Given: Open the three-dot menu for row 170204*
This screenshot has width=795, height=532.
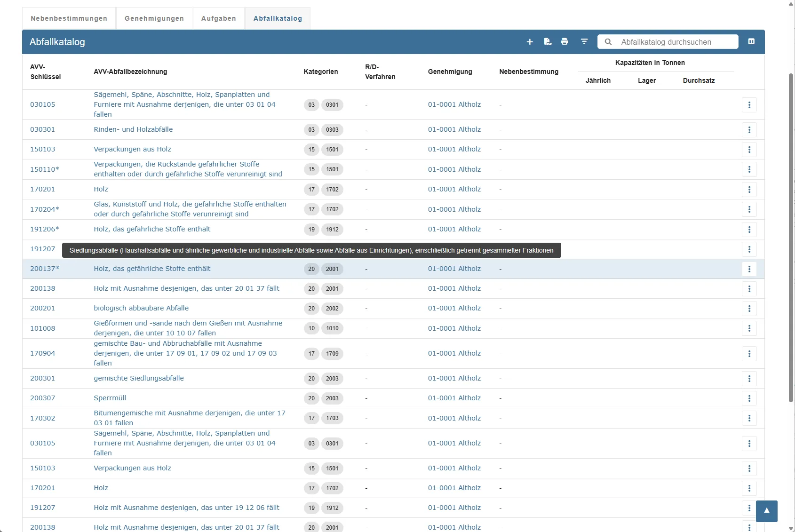Looking at the screenshot, I should click(x=749, y=209).
